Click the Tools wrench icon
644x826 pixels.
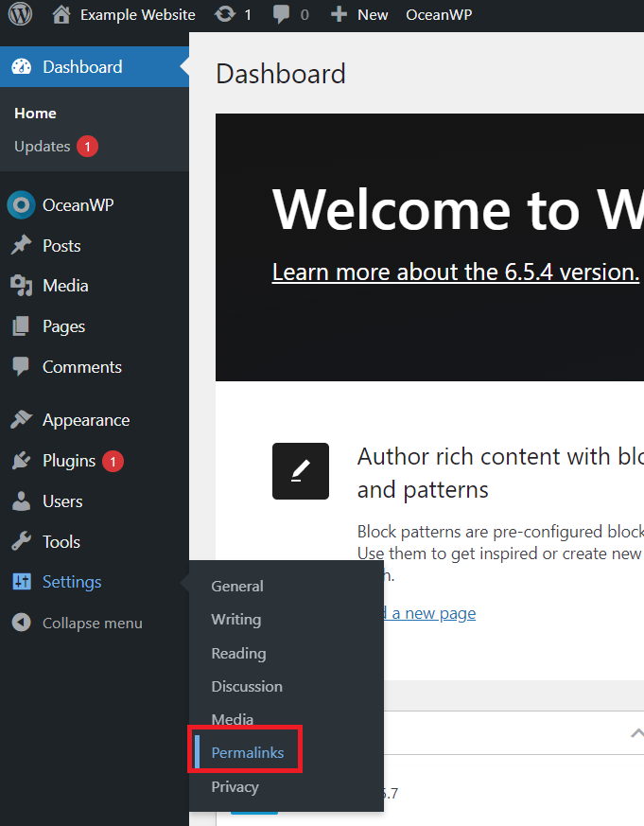pyautogui.click(x=21, y=541)
